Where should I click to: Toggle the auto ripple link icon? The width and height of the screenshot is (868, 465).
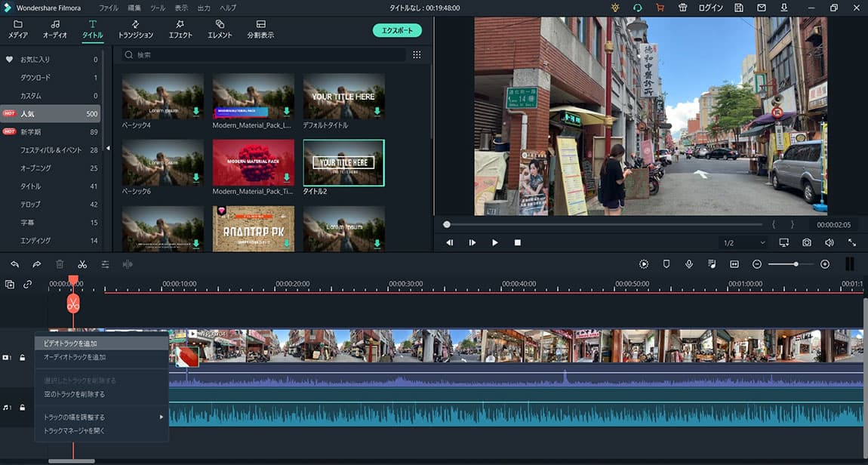28,285
